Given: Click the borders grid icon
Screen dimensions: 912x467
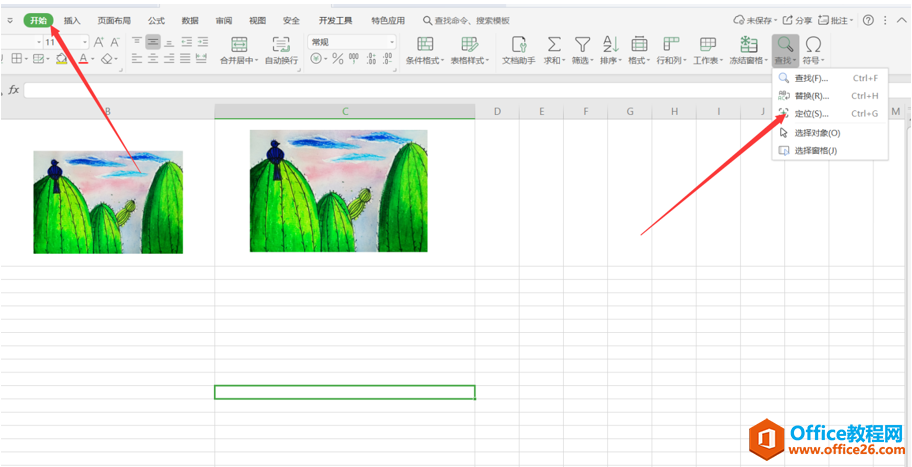Looking at the screenshot, I should point(17,59).
